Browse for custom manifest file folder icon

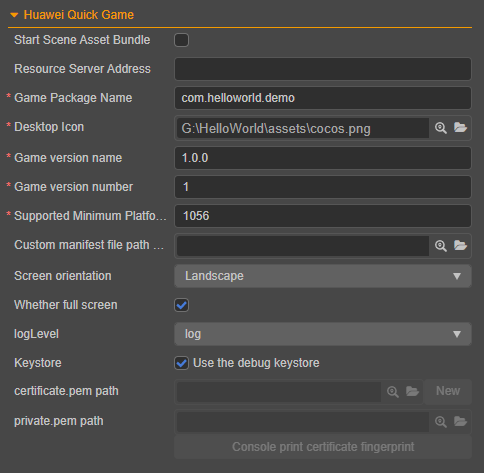point(460,245)
